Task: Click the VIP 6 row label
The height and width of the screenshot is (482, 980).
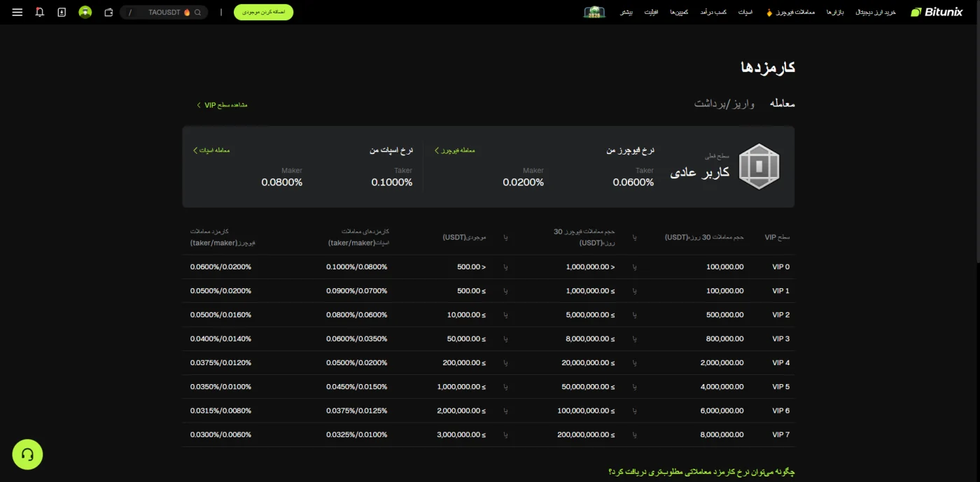Action: [x=780, y=411]
